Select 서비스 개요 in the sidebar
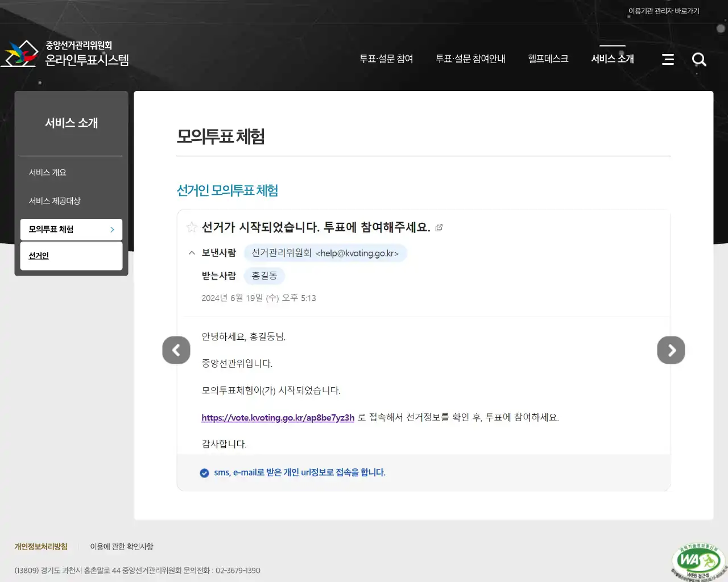The width and height of the screenshot is (728, 582). click(x=48, y=172)
